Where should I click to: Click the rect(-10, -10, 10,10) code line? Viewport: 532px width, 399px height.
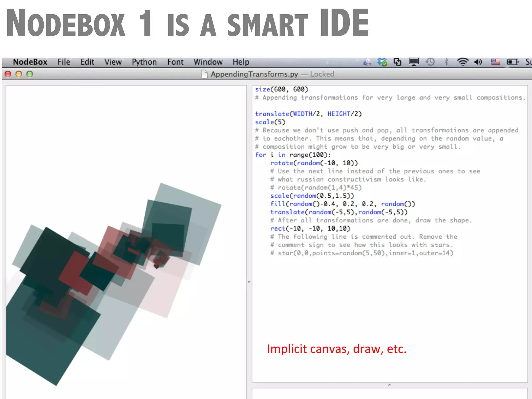click(x=310, y=229)
